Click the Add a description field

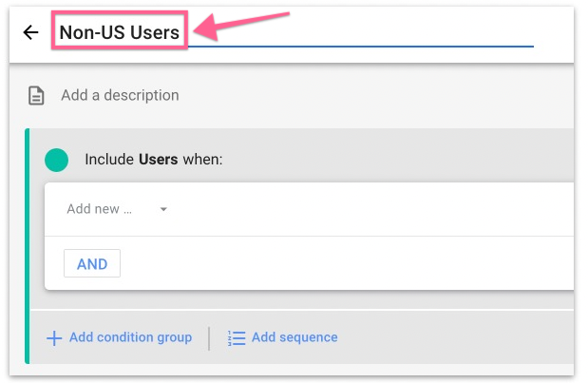[120, 95]
